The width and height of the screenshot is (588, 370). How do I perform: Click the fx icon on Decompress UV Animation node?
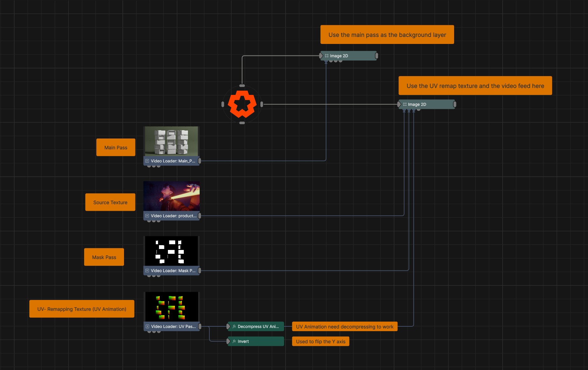234,326
